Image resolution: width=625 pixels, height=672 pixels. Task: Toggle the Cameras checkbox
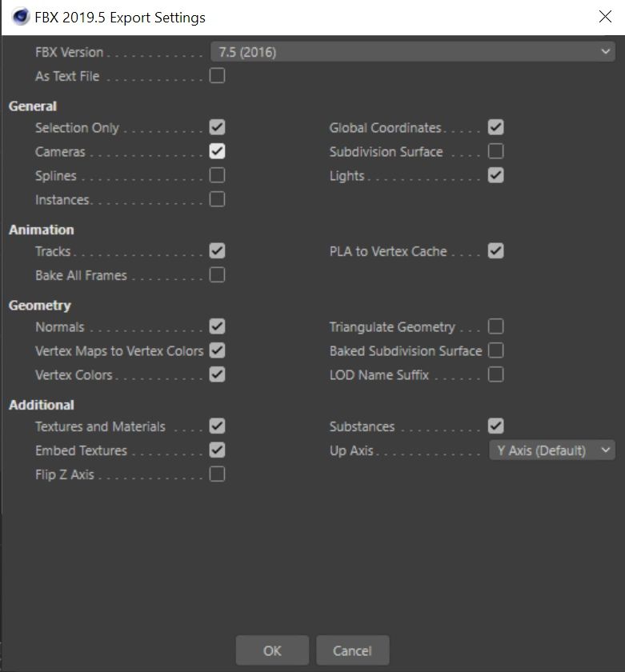click(217, 151)
